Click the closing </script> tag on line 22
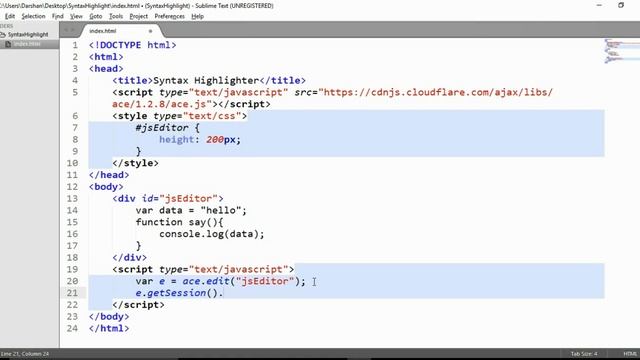Screen dimensions: 640x360 point(138,305)
